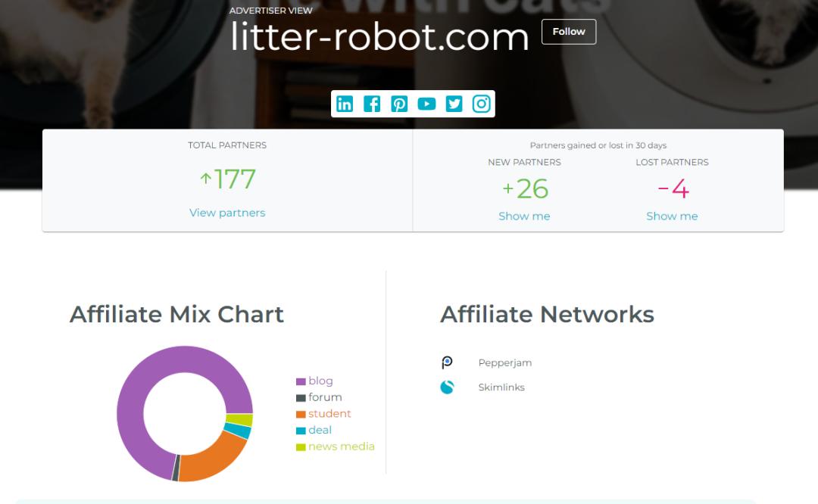The width and height of the screenshot is (818, 504).
Task: Open the Facebook social icon
Action: (x=372, y=104)
